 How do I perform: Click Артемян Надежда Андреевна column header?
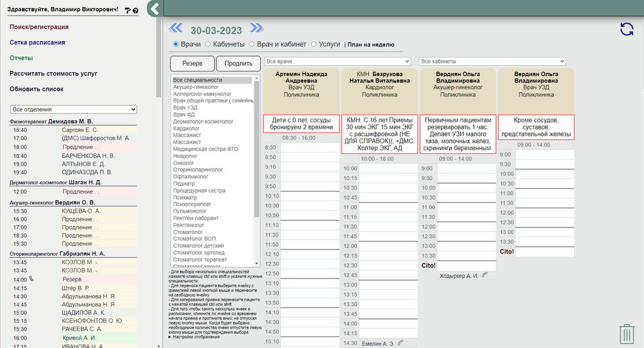(301, 92)
